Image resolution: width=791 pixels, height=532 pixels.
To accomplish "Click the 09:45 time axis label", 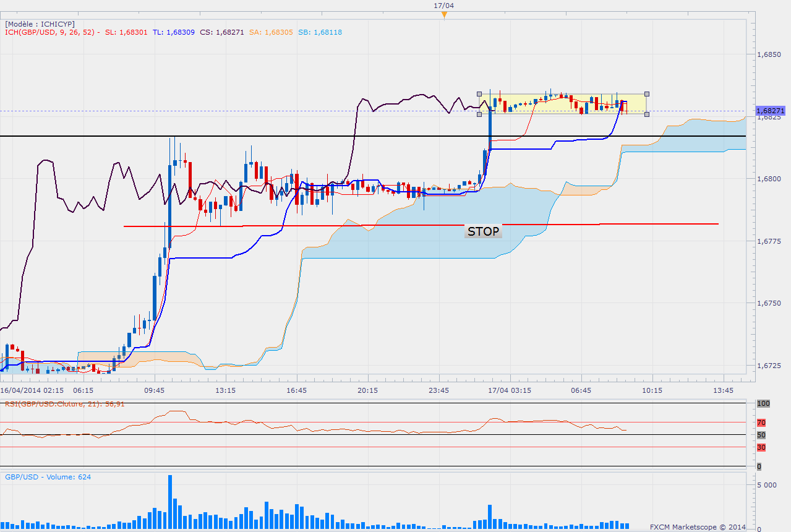I will [x=155, y=390].
